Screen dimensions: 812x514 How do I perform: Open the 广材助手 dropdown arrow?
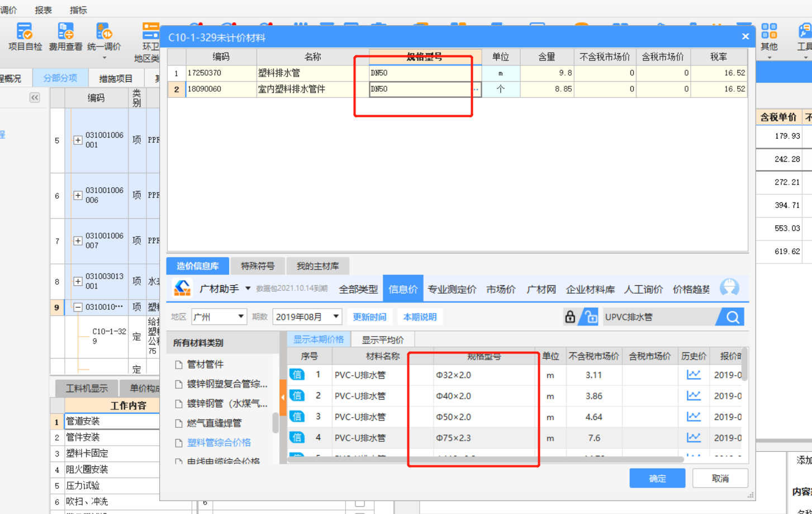(248, 289)
